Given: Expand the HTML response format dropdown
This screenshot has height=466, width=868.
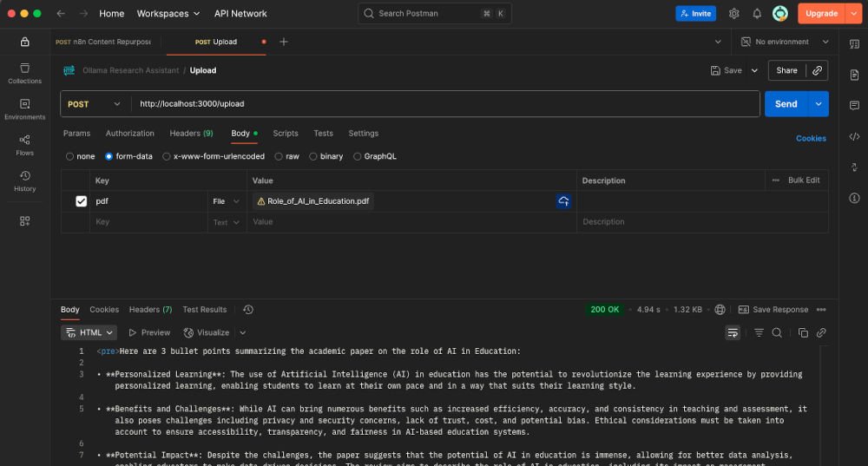Looking at the screenshot, I should tap(89, 332).
